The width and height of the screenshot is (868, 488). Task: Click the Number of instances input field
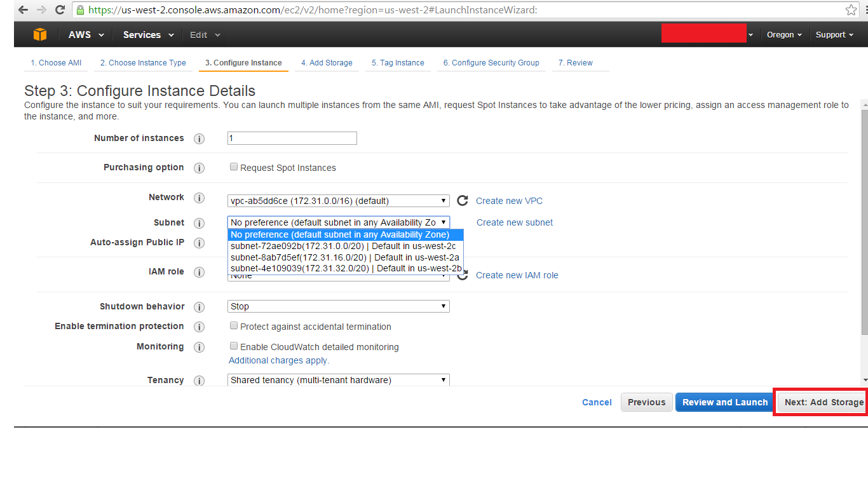click(x=292, y=138)
